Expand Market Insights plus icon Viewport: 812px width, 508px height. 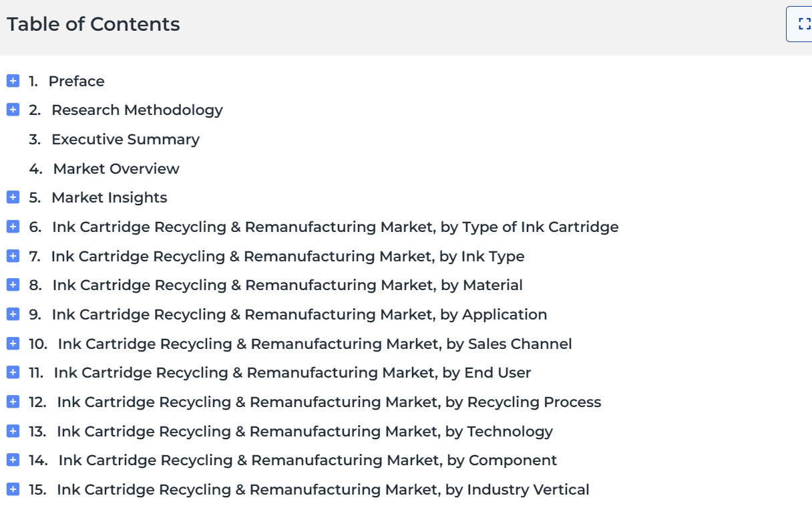(13, 198)
